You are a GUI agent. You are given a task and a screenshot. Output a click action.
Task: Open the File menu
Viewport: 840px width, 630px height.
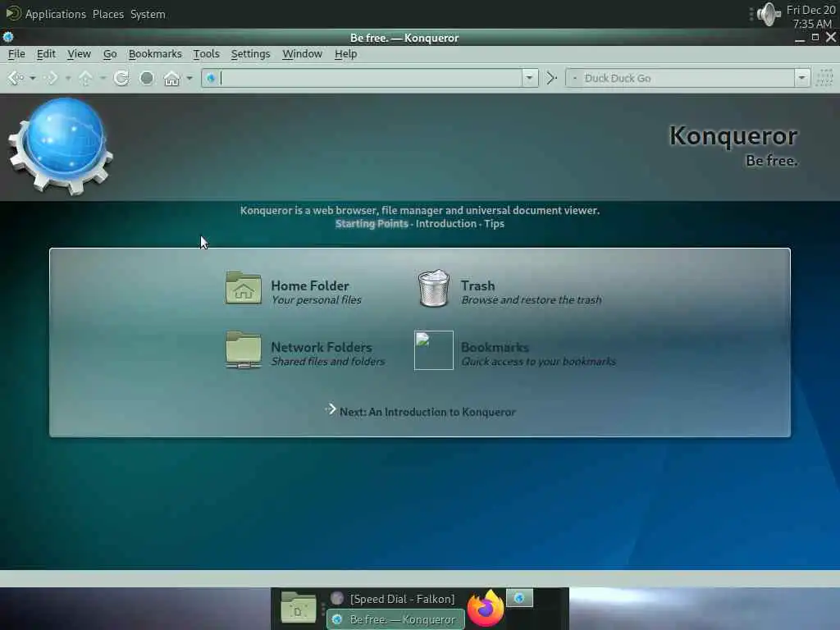(16, 54)
